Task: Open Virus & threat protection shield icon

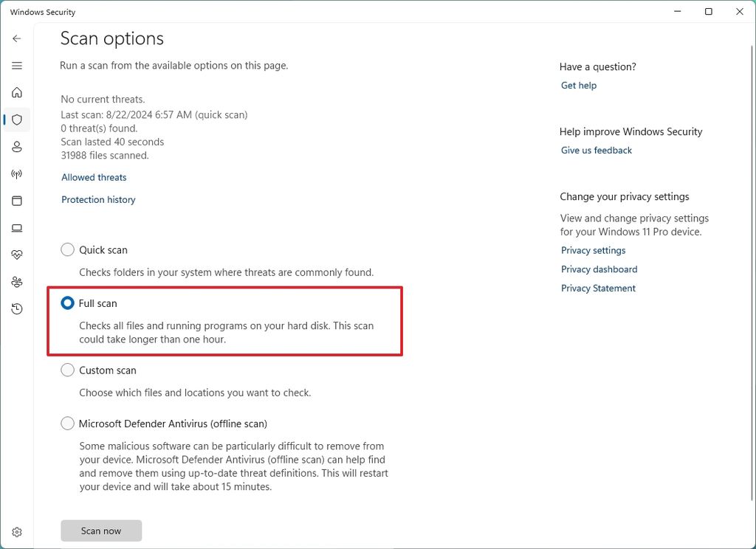Action: [x=16, y=120]
